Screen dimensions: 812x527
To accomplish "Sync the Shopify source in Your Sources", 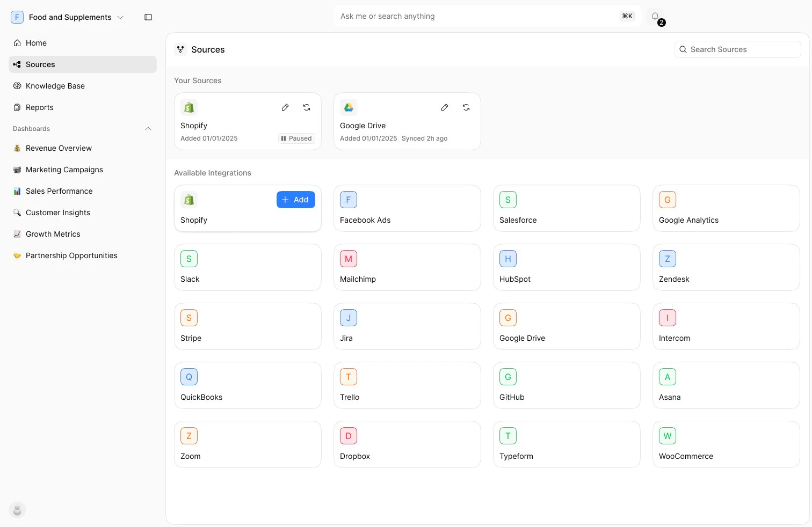I will [307, 107].
